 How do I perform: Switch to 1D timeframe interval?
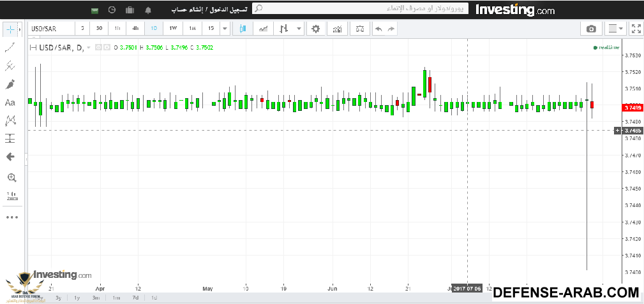coord(154,29)
